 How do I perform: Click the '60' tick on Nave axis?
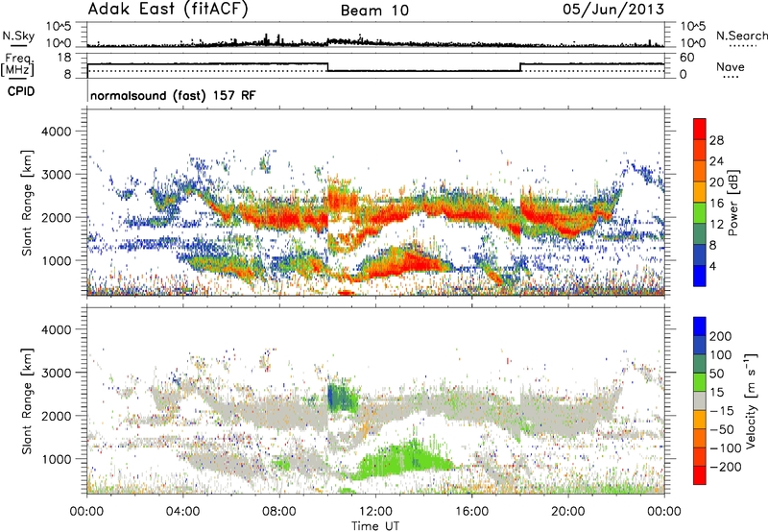687,58
